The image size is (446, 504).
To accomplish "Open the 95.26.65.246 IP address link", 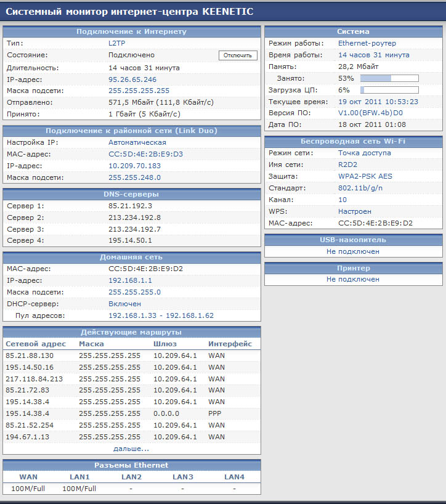I will tap(132, 79).
